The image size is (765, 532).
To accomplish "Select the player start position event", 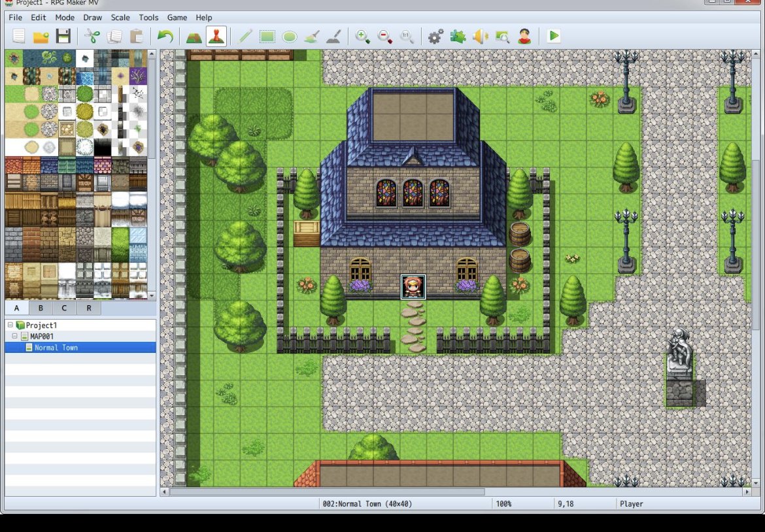I will click(413, 287).
